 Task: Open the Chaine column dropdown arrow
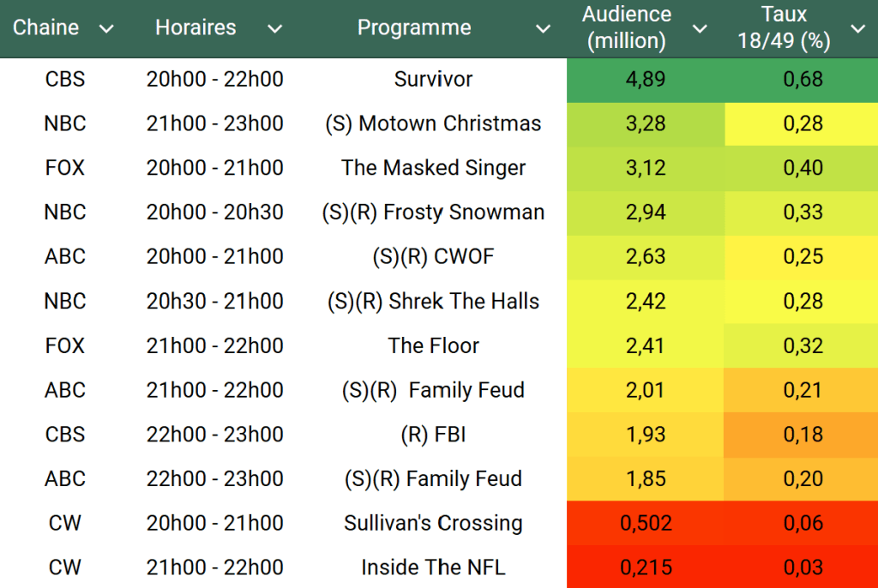click(106, 29)
